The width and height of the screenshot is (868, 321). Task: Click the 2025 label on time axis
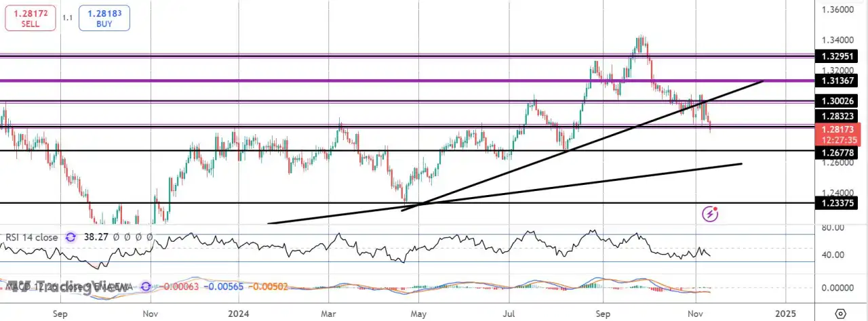click(785, 314)
